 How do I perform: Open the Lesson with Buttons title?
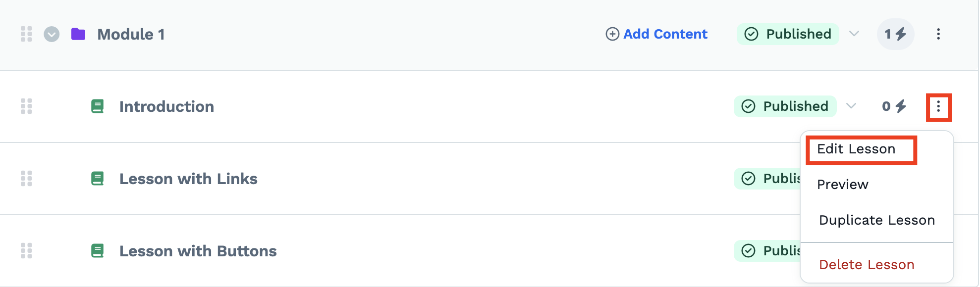point(198,251)
